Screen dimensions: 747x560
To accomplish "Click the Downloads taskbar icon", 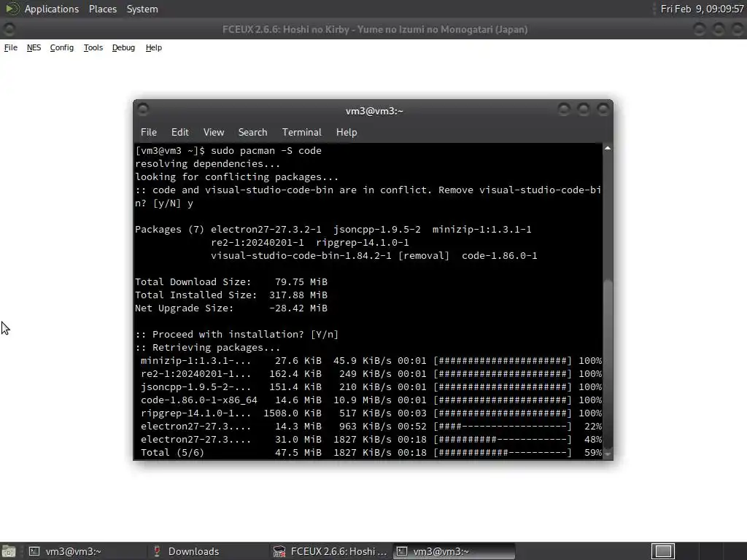I will click(157, 551).
